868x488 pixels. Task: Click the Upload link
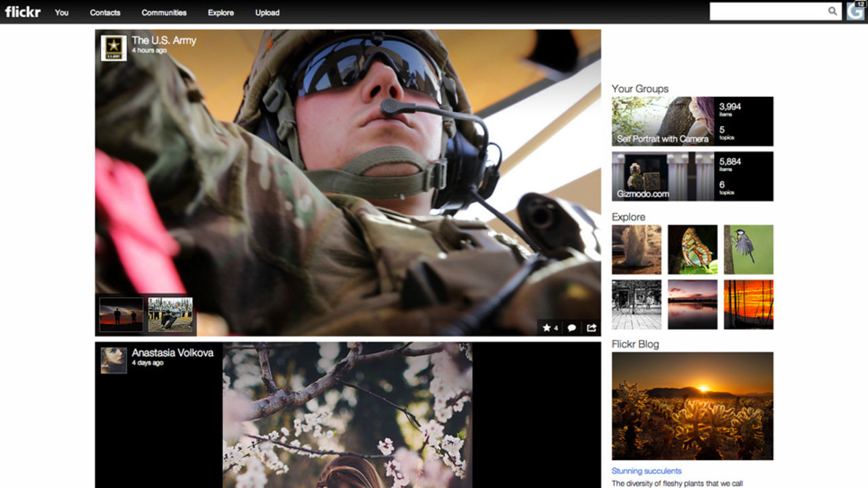[267, 12]
